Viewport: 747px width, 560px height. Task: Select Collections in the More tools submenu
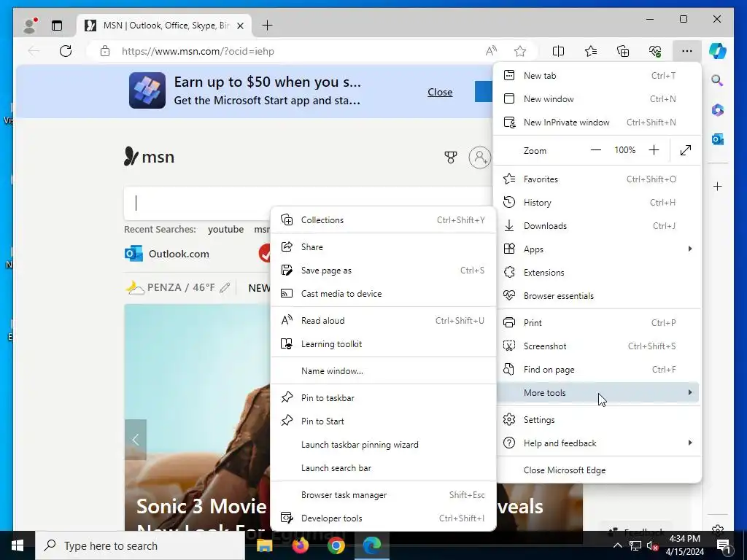point(383,220)
